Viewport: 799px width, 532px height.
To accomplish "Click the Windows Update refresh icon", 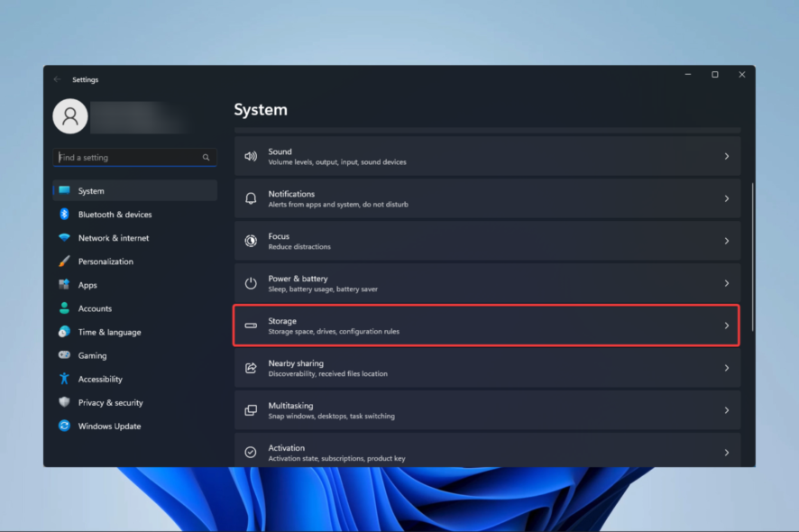I will click(x=64, y=426).
